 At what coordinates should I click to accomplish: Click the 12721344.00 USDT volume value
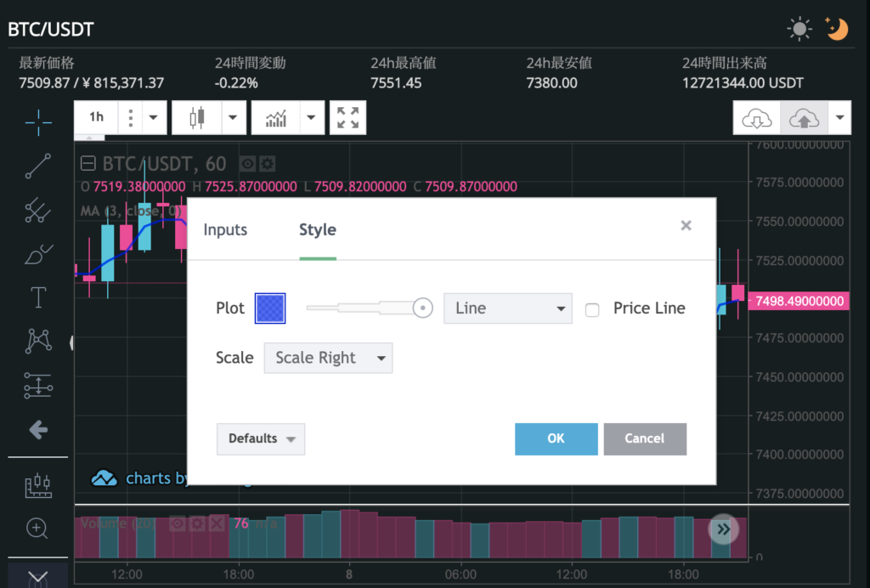pyautogui.click(x=743, y=83)
